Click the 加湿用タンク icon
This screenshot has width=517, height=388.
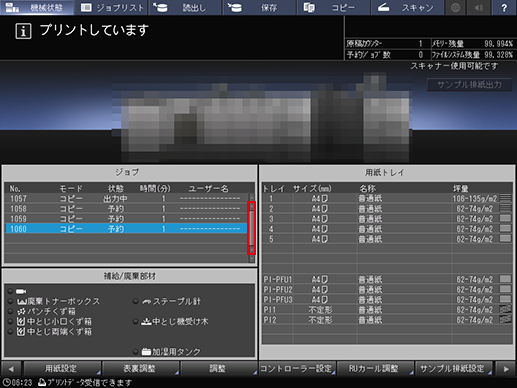coord(146,352)
